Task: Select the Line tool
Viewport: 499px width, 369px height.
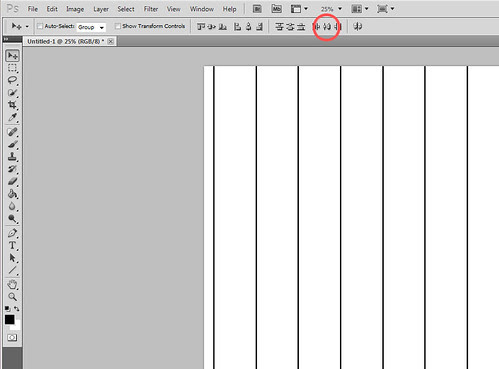Action: 12,270
